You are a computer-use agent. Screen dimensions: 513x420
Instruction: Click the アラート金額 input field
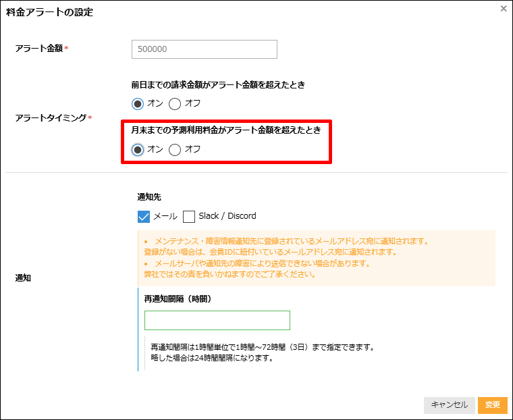(x=204, y=49)
